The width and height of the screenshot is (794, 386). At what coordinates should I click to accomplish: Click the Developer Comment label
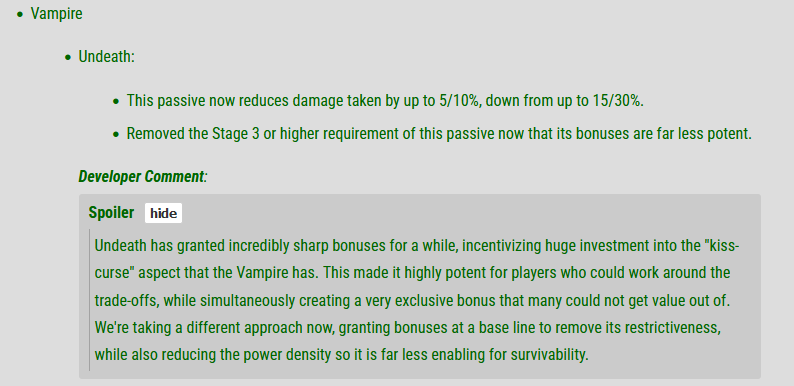pos(143,177)
